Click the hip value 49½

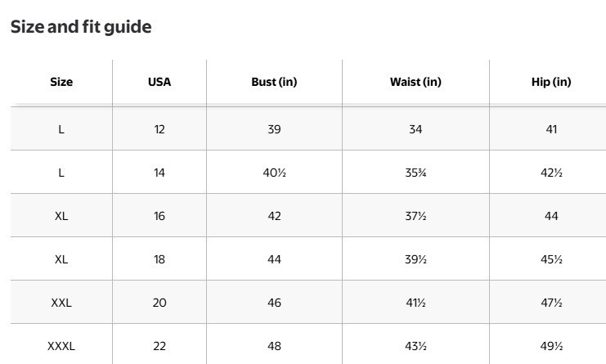point(551,346)
